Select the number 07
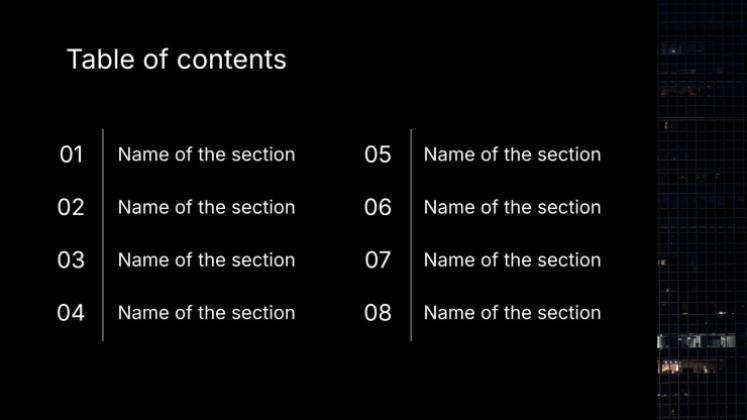 [378, 260]
